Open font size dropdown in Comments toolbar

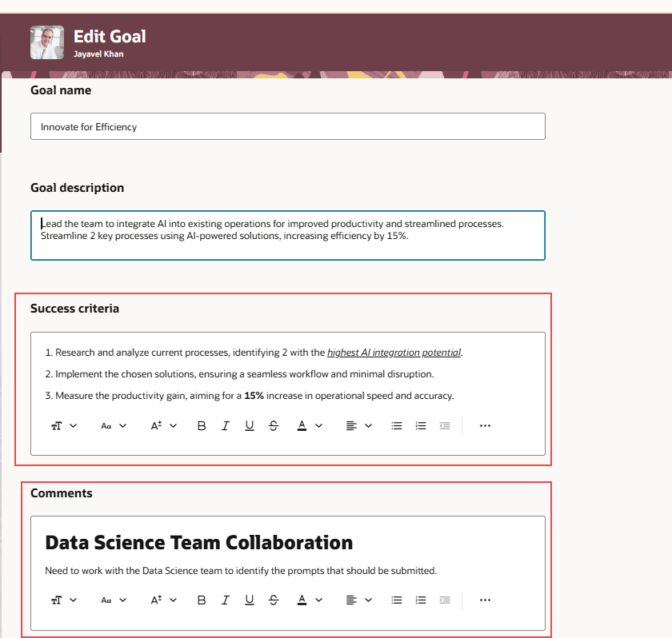[x=164, y=600]
